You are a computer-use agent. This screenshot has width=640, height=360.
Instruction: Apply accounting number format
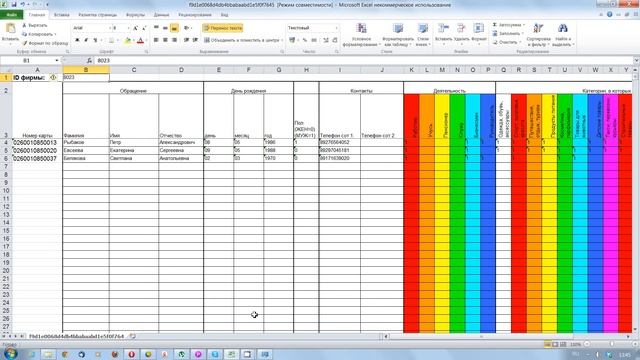293,40
